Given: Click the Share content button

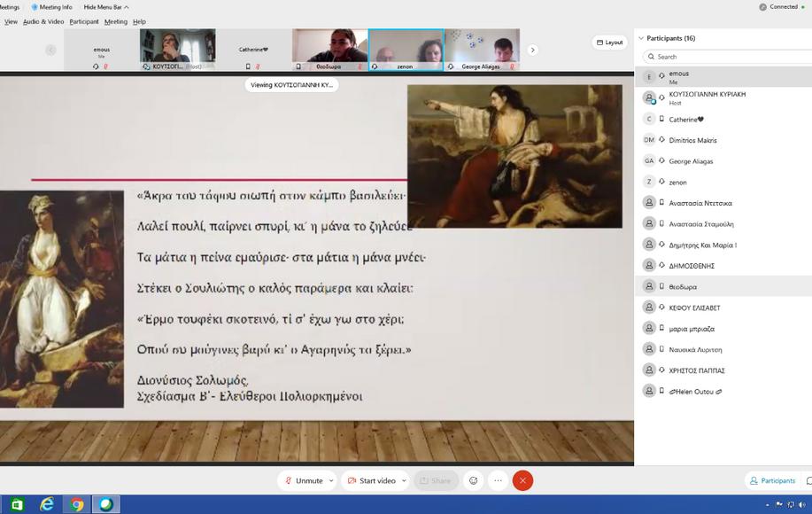Looking at the screenshot, I should pos(436,481).
